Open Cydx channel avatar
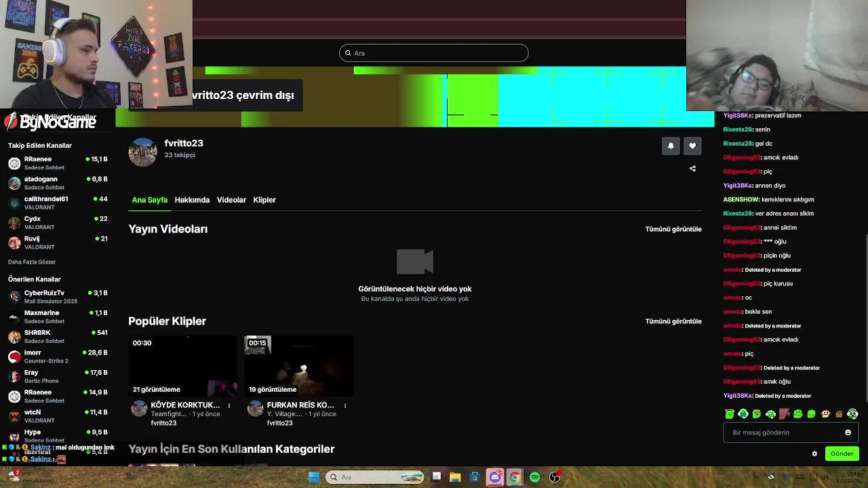Image resolution: width=868 pixels, height=488 pixels. pyautogui.click(x=14, y=223)
